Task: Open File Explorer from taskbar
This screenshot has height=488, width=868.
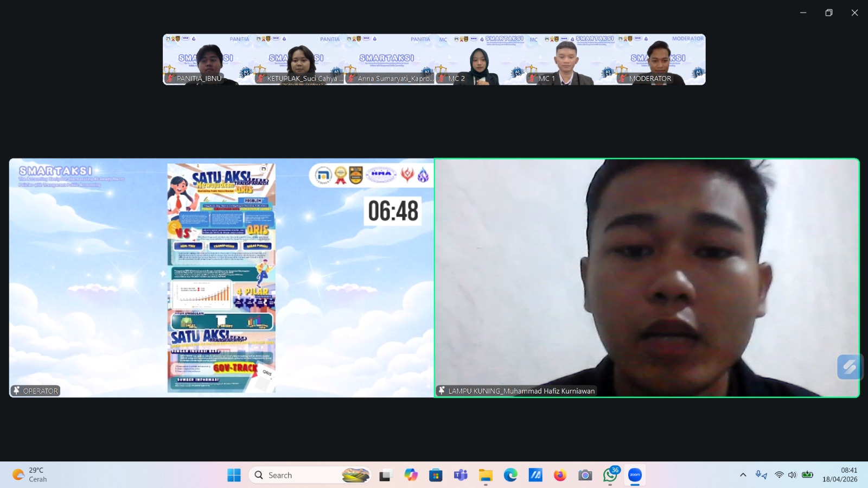Action: (x=486, y=475)
